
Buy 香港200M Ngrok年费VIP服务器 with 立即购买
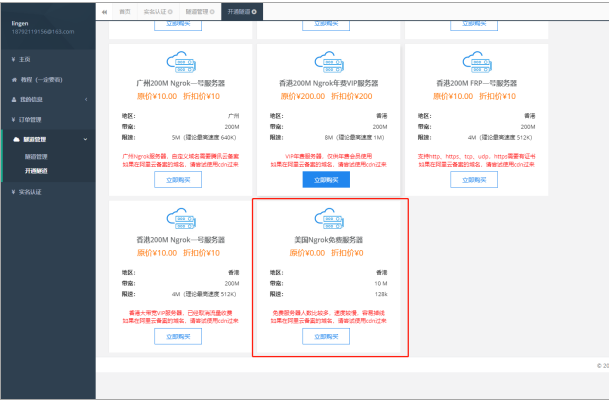click(x=326, y=180)
